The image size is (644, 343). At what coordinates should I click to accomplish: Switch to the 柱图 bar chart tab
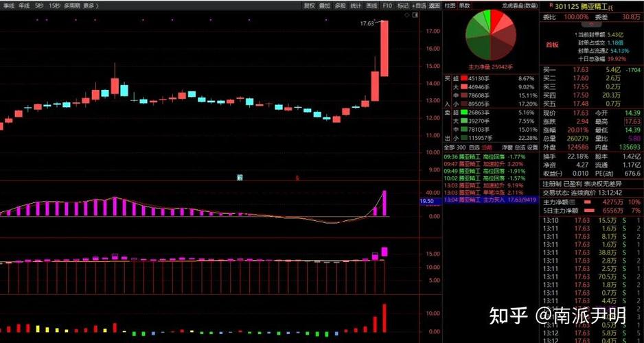click(x=450, y=5)
